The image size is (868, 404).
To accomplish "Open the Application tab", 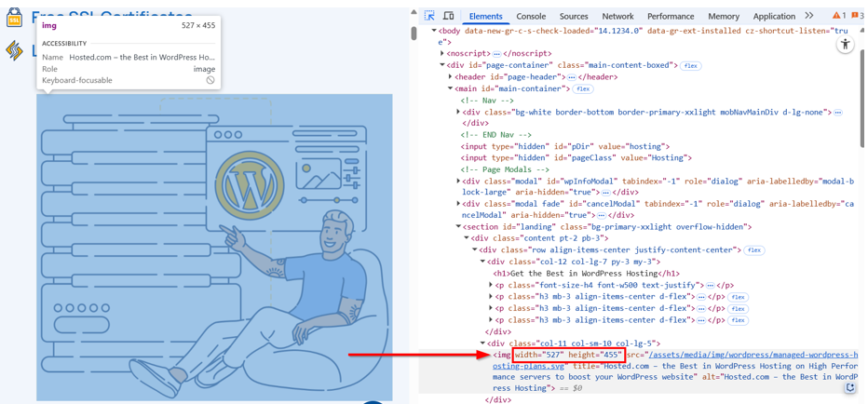I will tap(774, 17).
